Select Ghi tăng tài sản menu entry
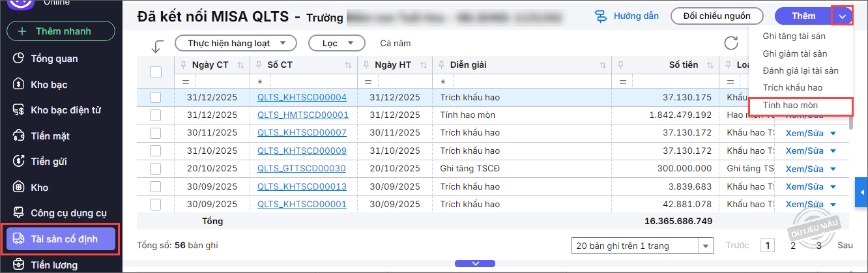This screenshot has width=868, height=273. [794, 36]
